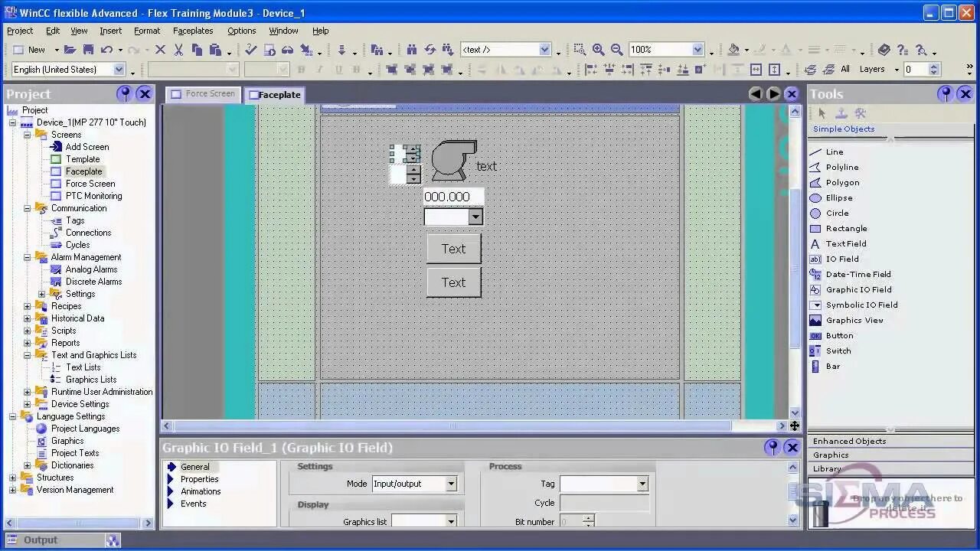Screen dimensions: 980x551
Task: Zoom out using the magnifier minus icon
Action: click(616, 50)
